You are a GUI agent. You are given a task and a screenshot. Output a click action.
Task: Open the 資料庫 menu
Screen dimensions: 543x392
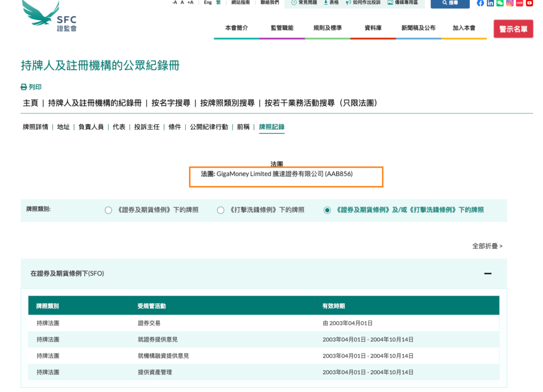point(373,28)
